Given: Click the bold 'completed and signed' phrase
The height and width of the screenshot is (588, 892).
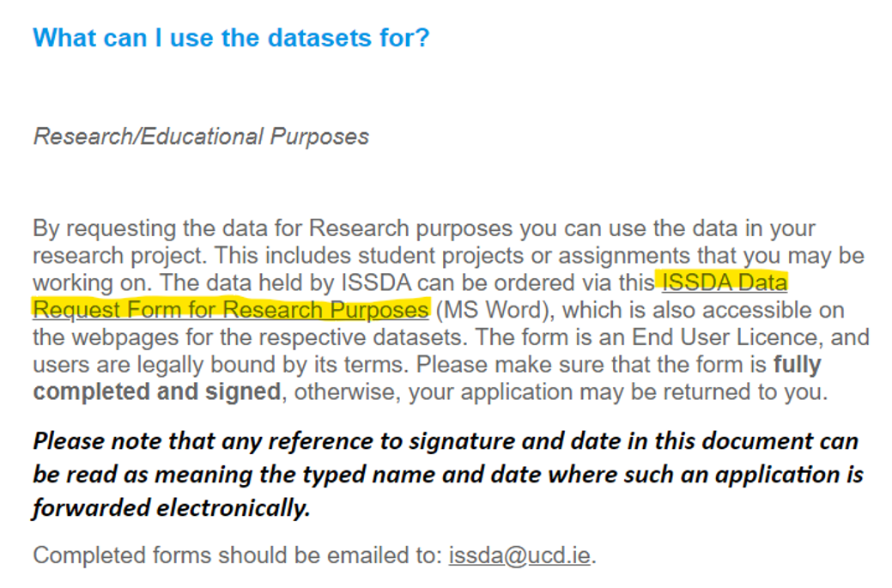Looking at the screenshot, I should (x=156, y=391).
